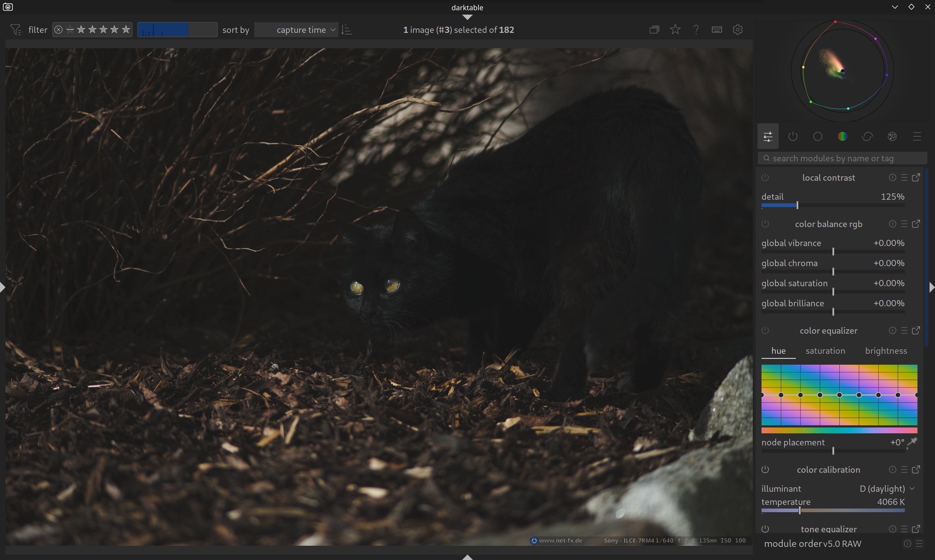This screenshot has width=935, height=560.
Task: Show the color module group
Action: (x=842, y=136)
